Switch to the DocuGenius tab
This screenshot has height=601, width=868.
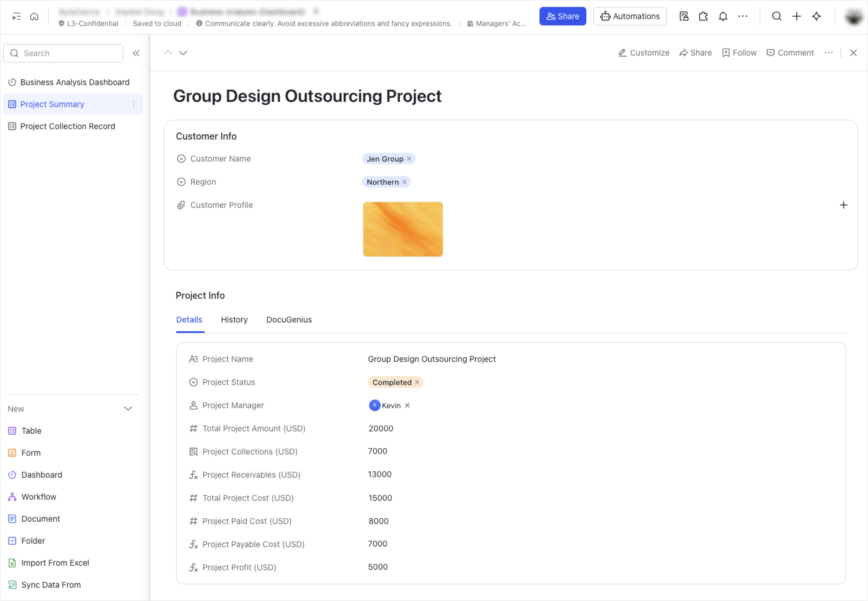[289, 320]
